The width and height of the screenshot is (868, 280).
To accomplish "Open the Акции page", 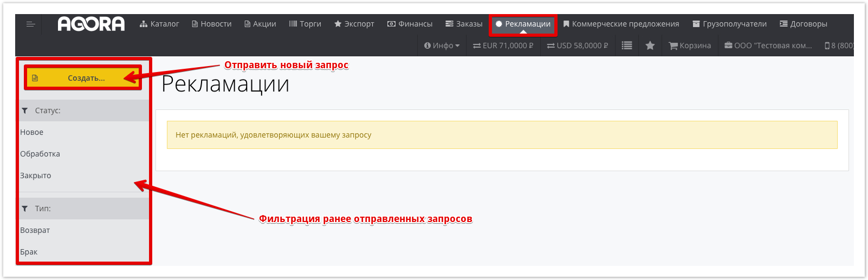I will pyautogui.click(x=260, y=24).
